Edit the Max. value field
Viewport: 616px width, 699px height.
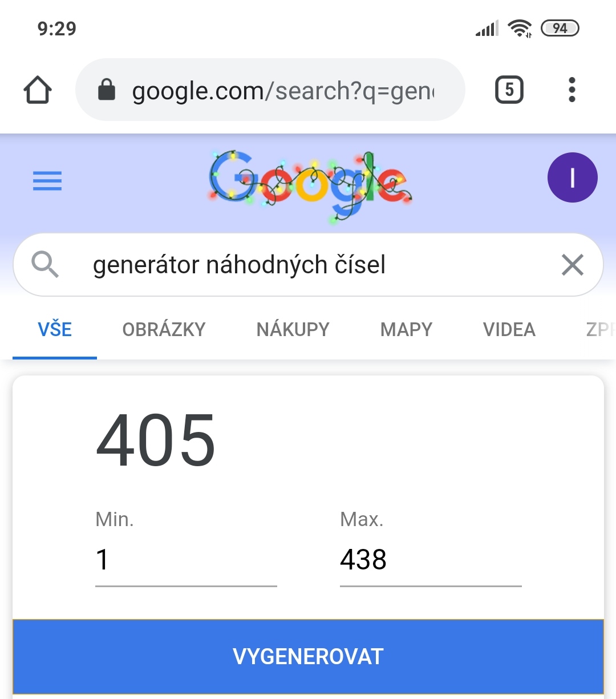pos(430,560)
